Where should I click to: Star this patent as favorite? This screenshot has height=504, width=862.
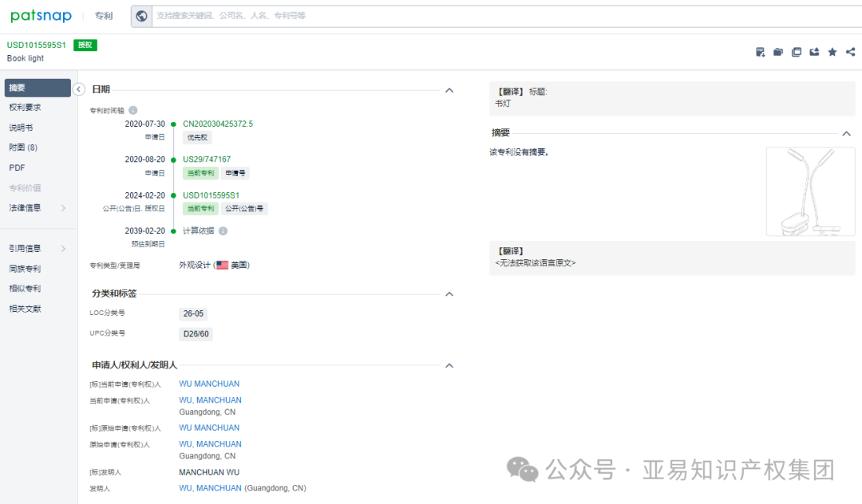pyautogui.click(x=832, y=51)
